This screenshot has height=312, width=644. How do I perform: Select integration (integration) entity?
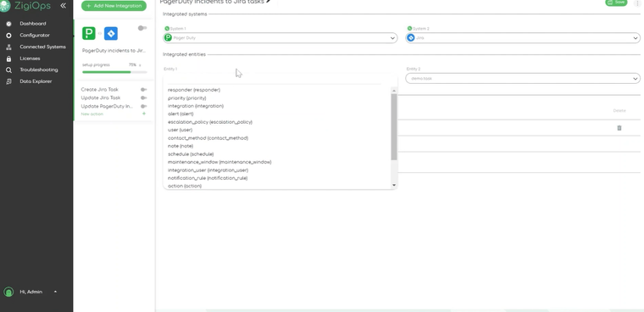196,106
